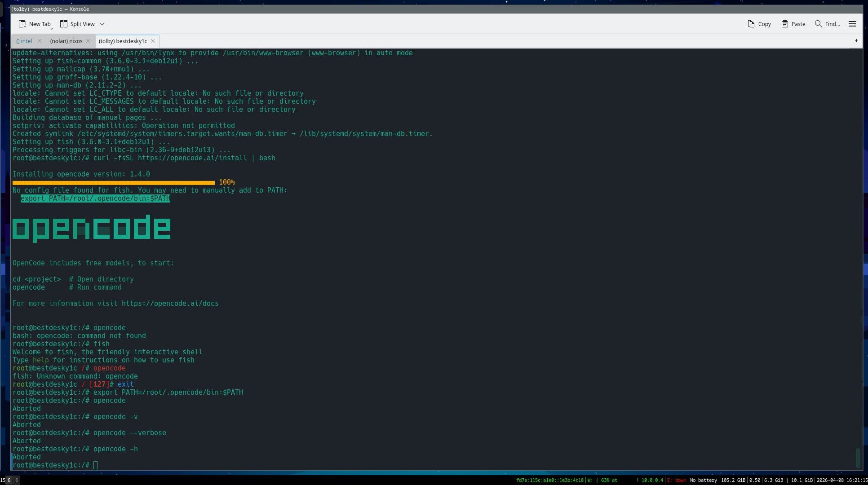Click workspace 6 in status bar
Screen dimensions: 868x485
tap(9, 480)
